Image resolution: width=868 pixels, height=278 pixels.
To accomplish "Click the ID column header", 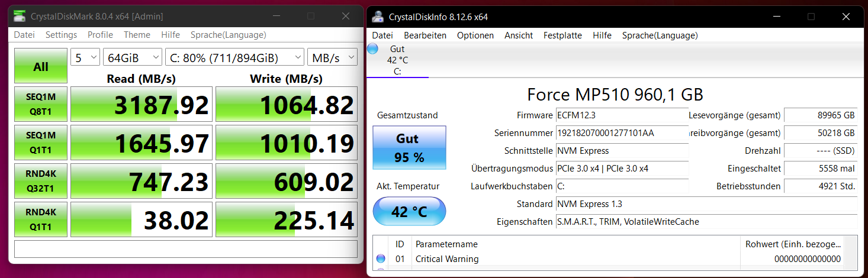I will [x=400, y=244].
